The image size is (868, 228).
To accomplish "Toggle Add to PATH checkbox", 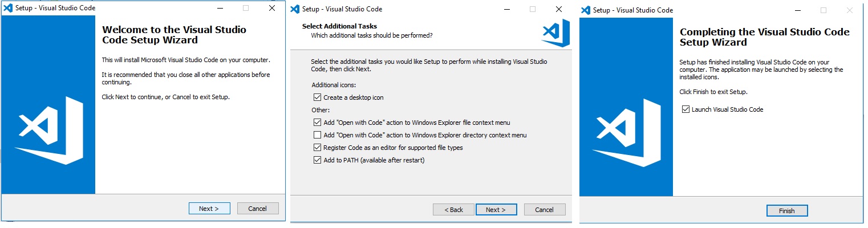I will click(318, 160).
